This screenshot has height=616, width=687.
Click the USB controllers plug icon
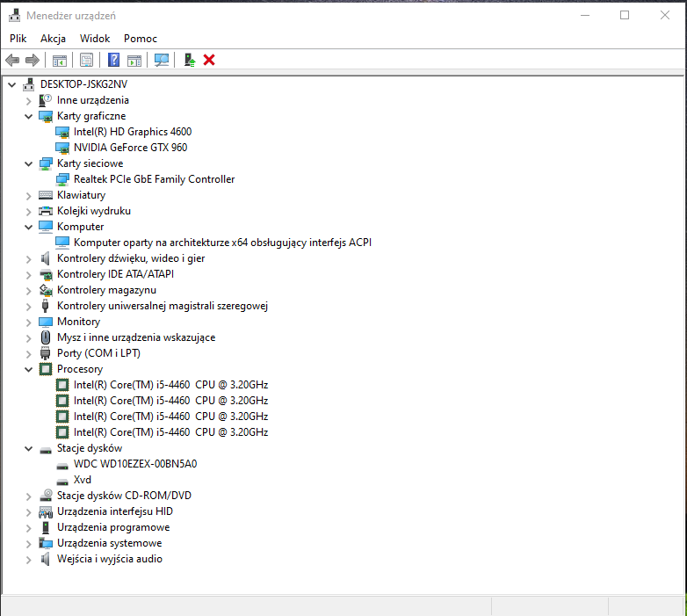45,306
